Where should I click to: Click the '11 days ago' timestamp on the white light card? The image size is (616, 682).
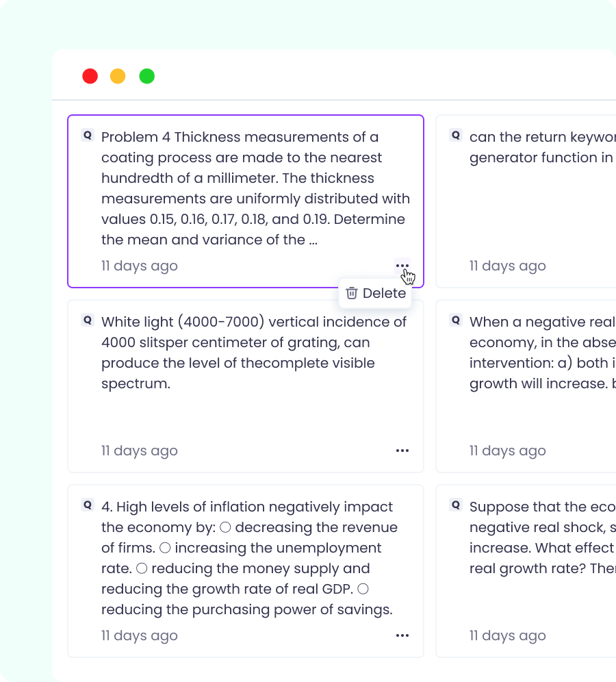(139, 451)
